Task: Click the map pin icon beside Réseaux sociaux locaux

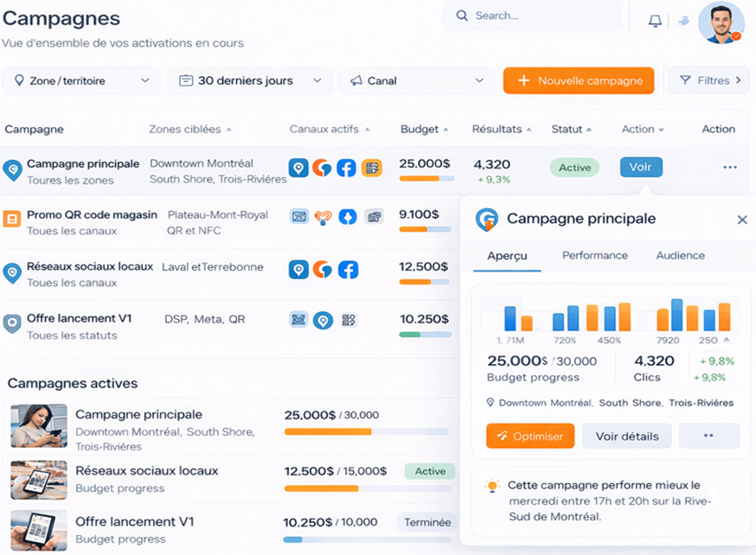Action: pyautogui.click(x=12, y=273)
